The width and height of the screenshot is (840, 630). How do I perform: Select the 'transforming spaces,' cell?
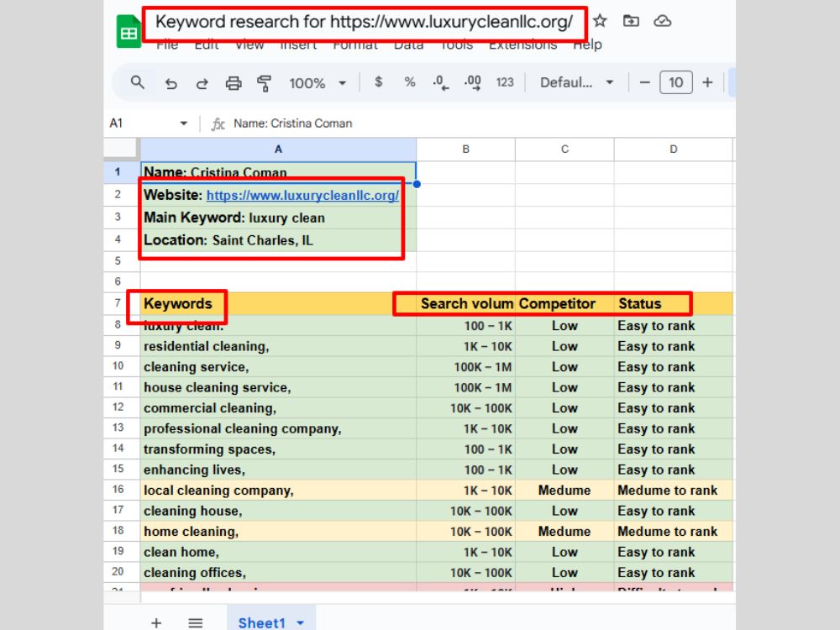(278, 449)
